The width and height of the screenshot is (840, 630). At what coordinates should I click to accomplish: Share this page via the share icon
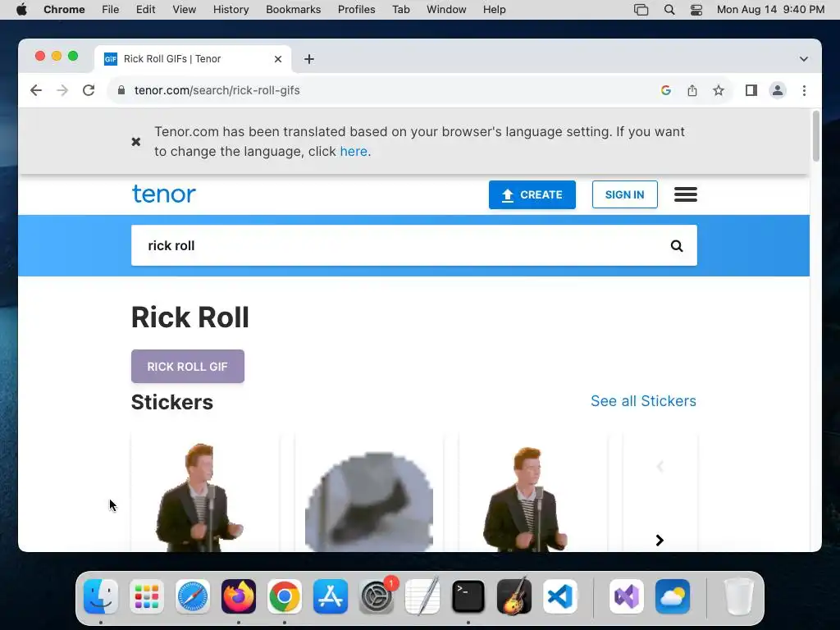(x=692, y=90)
